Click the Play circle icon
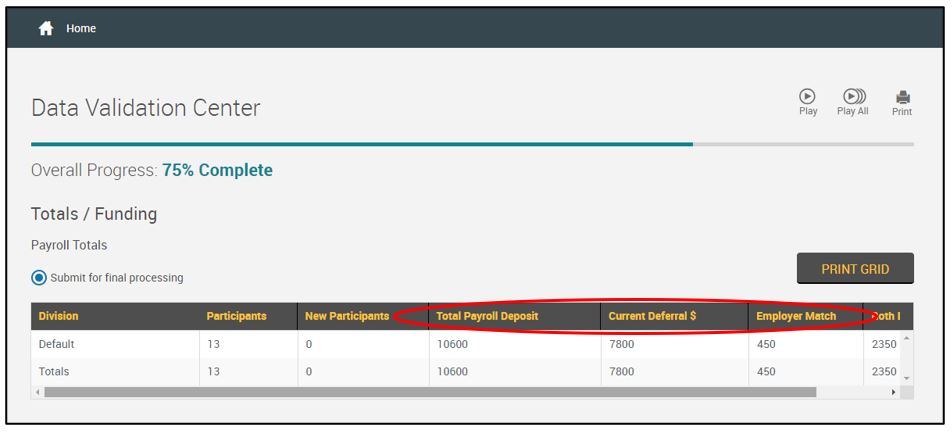Viewport: 952px width, 433px height. tap(807, 96)
